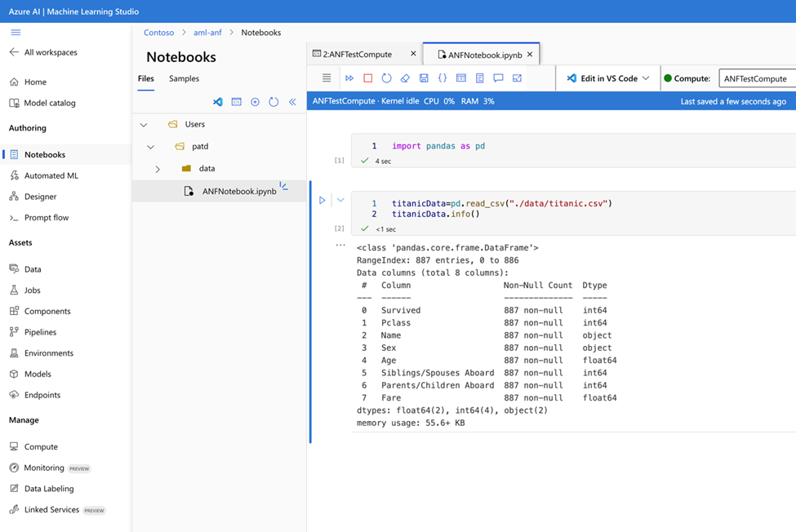This screenshot has height=532, width=796.
Task: Open the variable explorer braces icon
Action: (442, 78)
